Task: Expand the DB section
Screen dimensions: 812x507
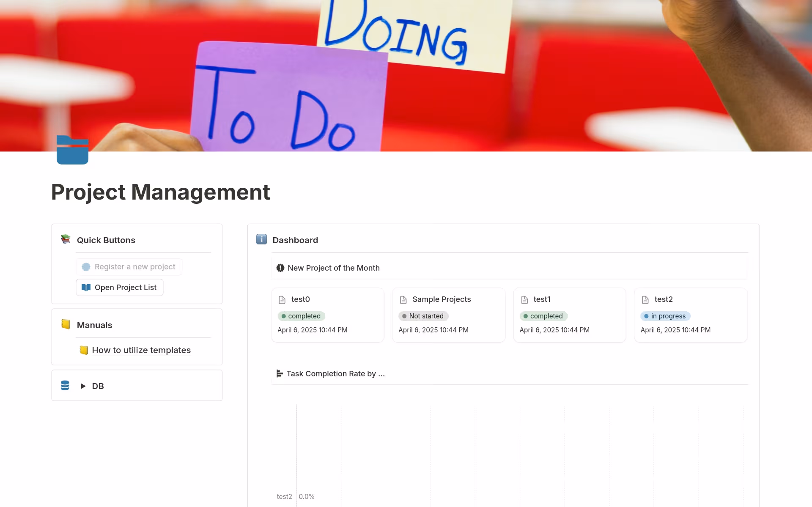Action: tap(83, 386)
